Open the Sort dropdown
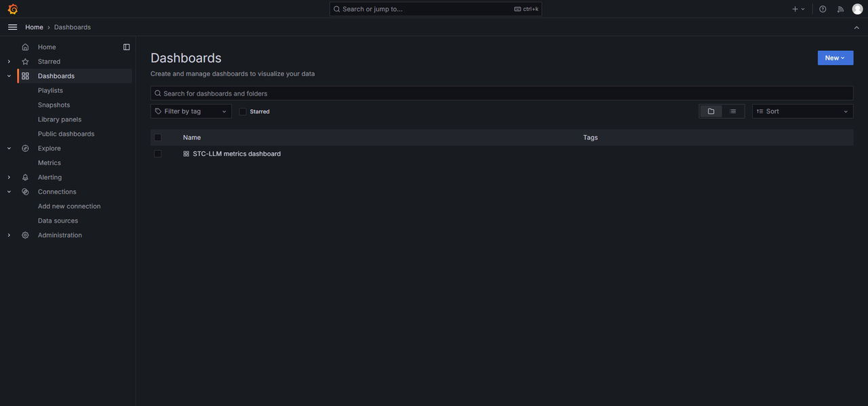The width and height of the screenshot is (868, 406). coord(802,111)
